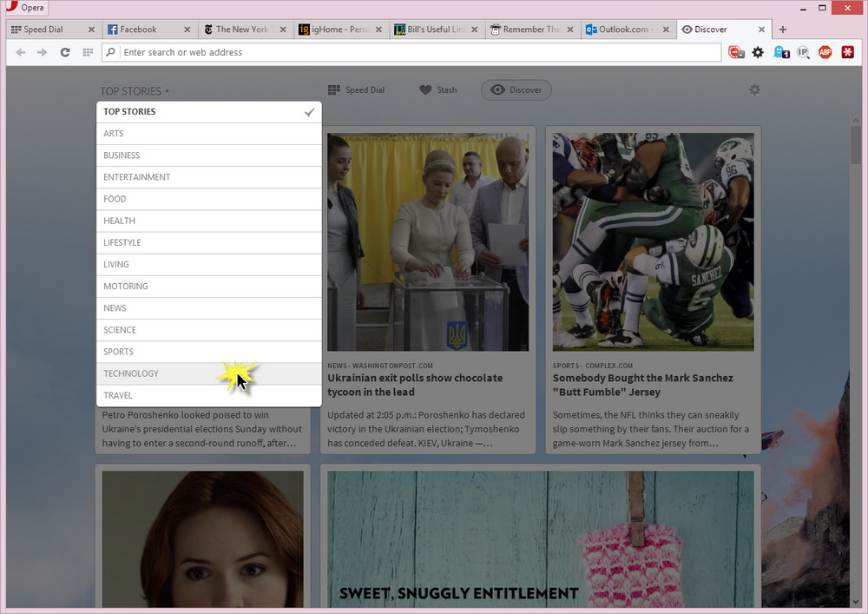This screenshot has width=868, height=614.
Task: Select SCIENCE category
Action: click(209, 330)
